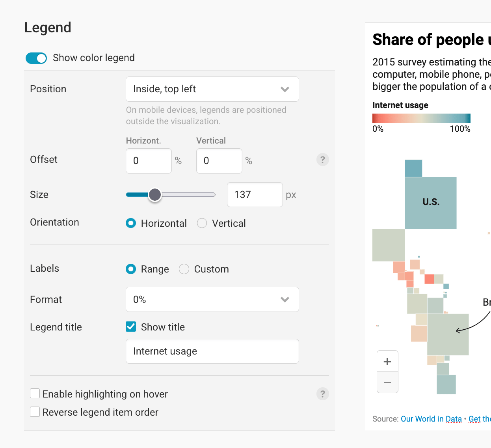This screenshot has height=448, width=491.
Task: Zoom in the map with plus button
Action: tap(387, 361)
